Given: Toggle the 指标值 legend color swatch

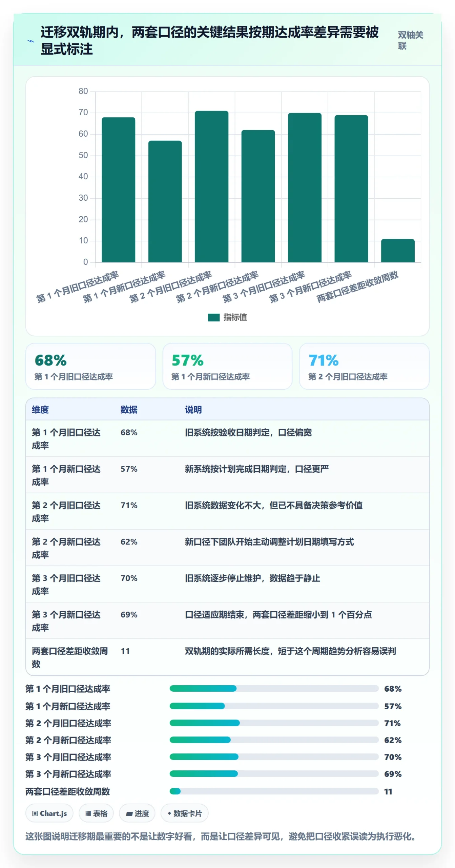Looking at the screenshot, I should 214,317.
